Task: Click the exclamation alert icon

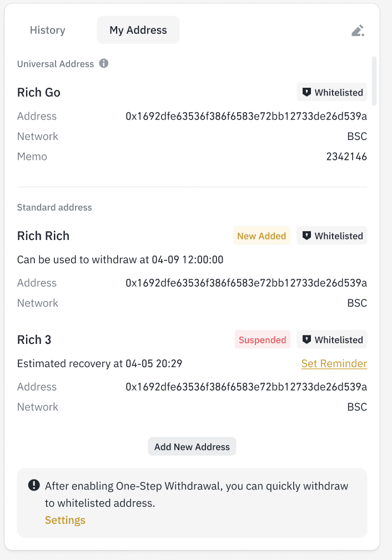Action: coord(34,486)
